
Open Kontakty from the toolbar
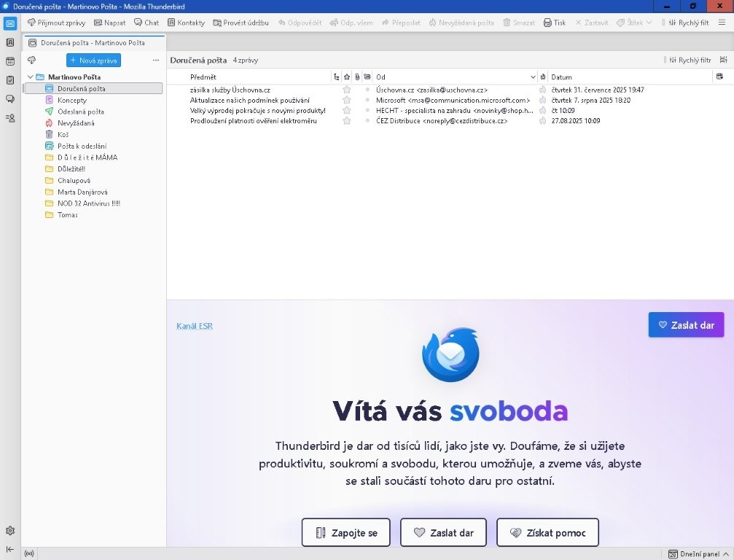pos(187,23)
